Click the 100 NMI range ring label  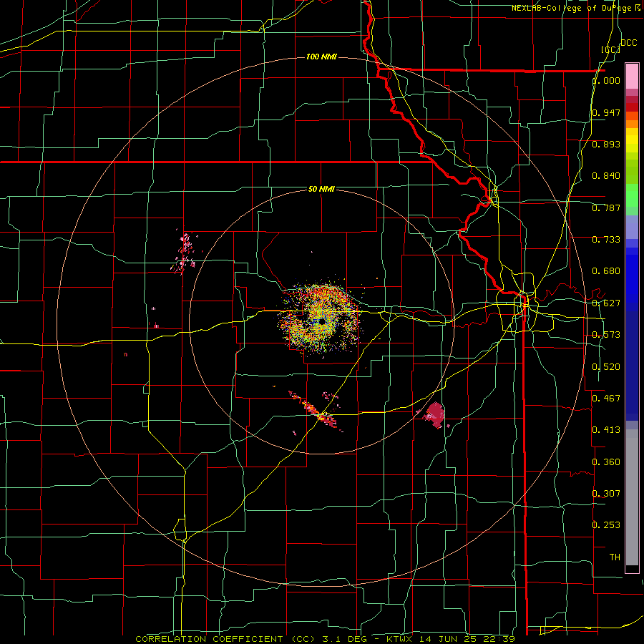(321, 57)
